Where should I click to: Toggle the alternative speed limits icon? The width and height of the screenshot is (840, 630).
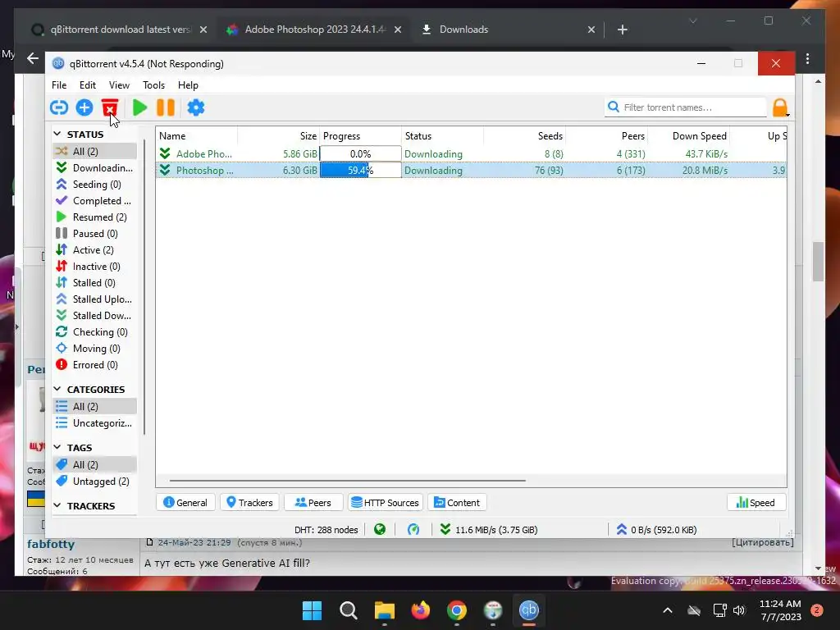pos(413,530)
